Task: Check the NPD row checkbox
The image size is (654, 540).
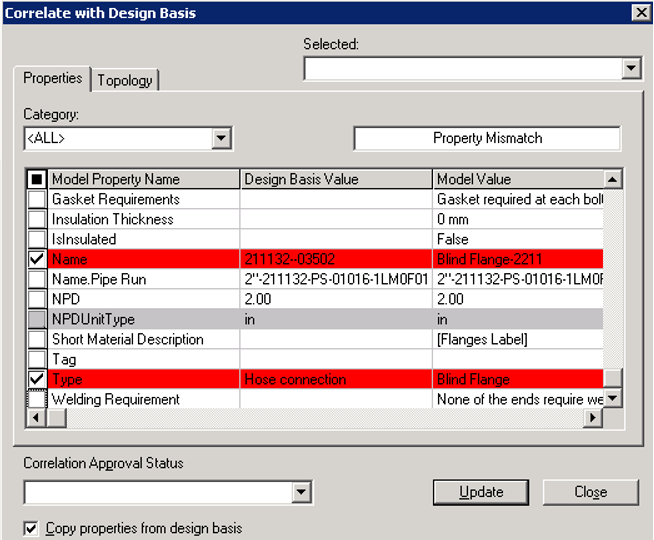Action: (x=37, y=299)
